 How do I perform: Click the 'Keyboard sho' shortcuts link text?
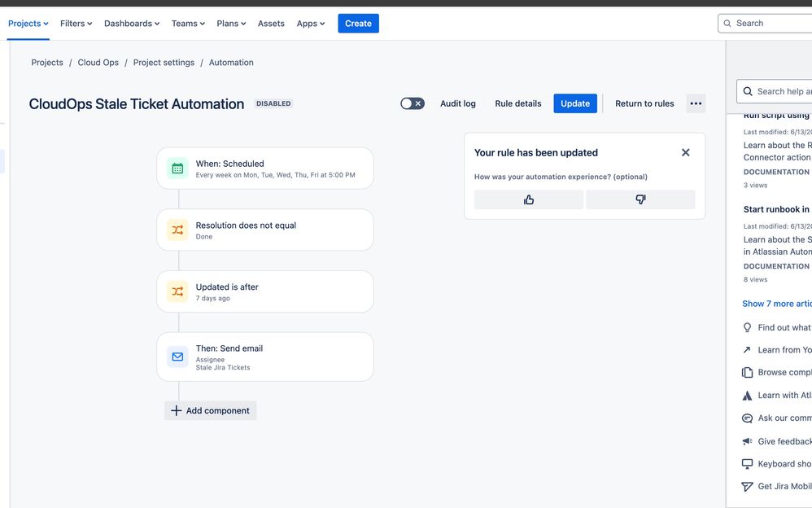pos(784,464)
